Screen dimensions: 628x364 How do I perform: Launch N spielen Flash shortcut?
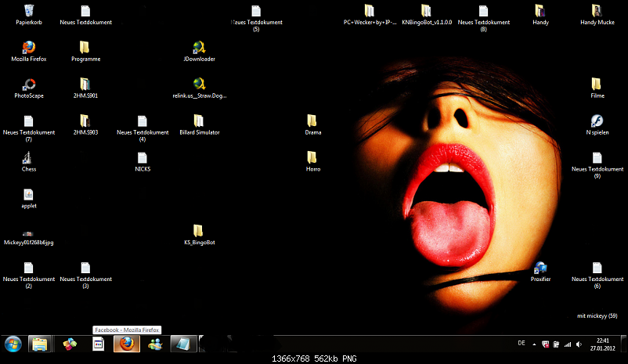point(597,124)
